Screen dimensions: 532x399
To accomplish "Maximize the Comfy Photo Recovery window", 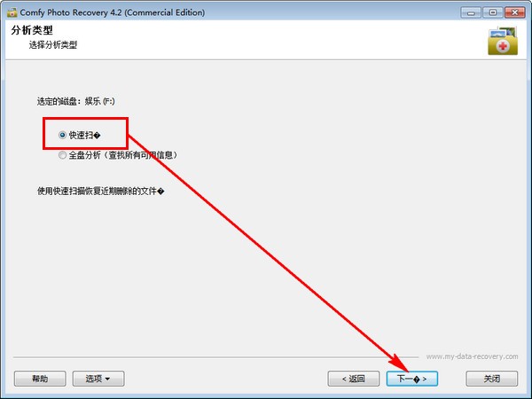I will coord(493,12).
